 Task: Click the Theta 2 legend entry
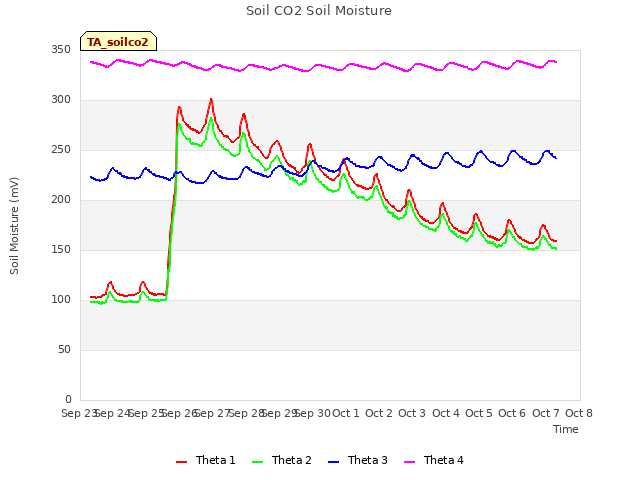click(282, 460)
